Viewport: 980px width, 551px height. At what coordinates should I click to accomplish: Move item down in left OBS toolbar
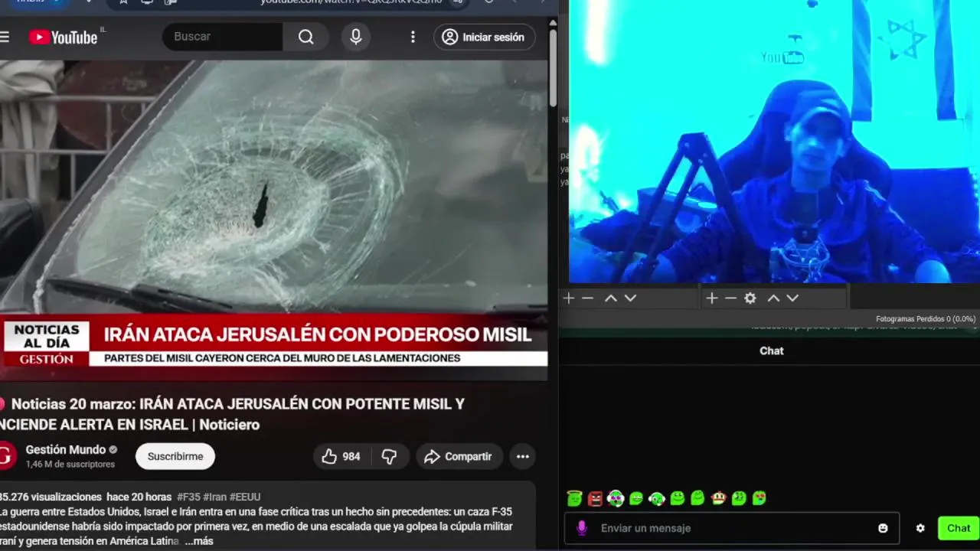630,298
